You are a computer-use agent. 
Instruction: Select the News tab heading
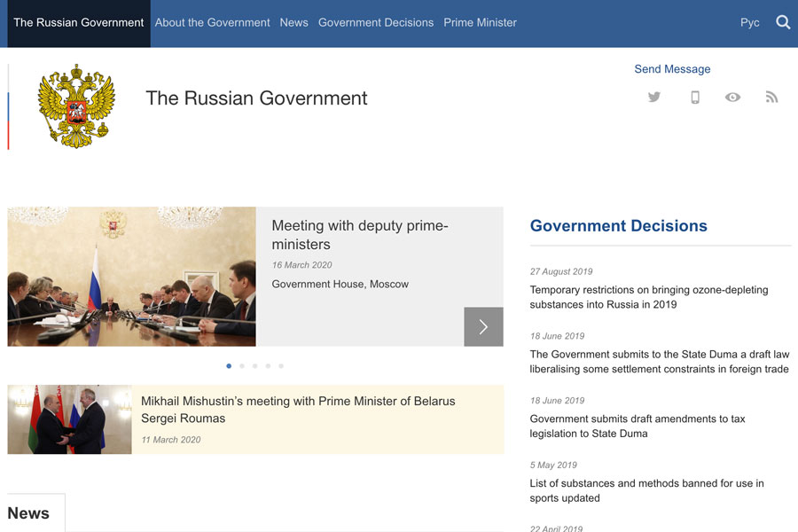[28, 513]
